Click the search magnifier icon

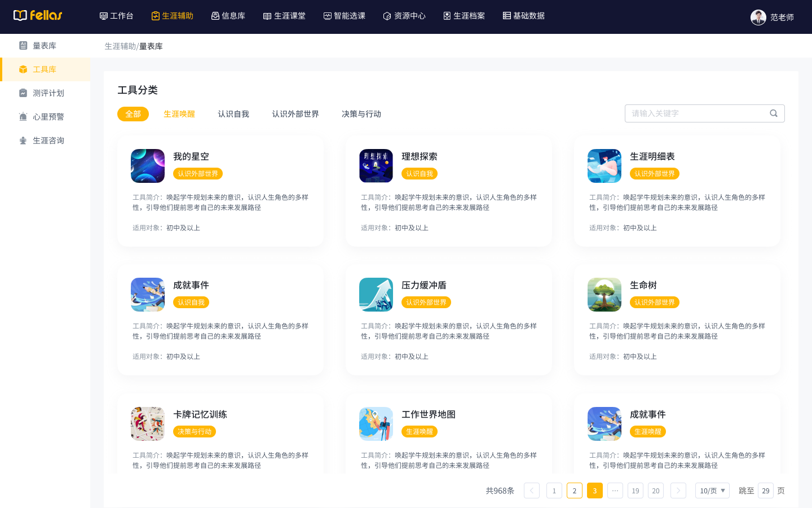773,113
